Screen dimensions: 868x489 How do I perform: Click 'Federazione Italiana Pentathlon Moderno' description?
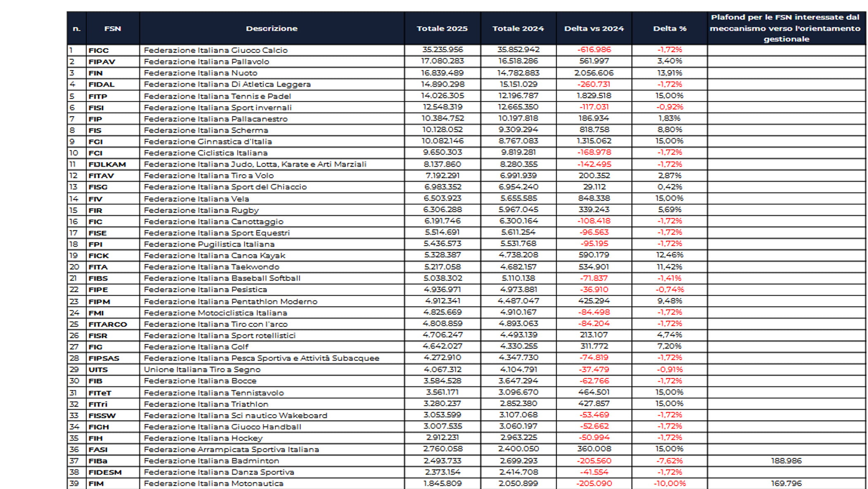coord(231,302)
